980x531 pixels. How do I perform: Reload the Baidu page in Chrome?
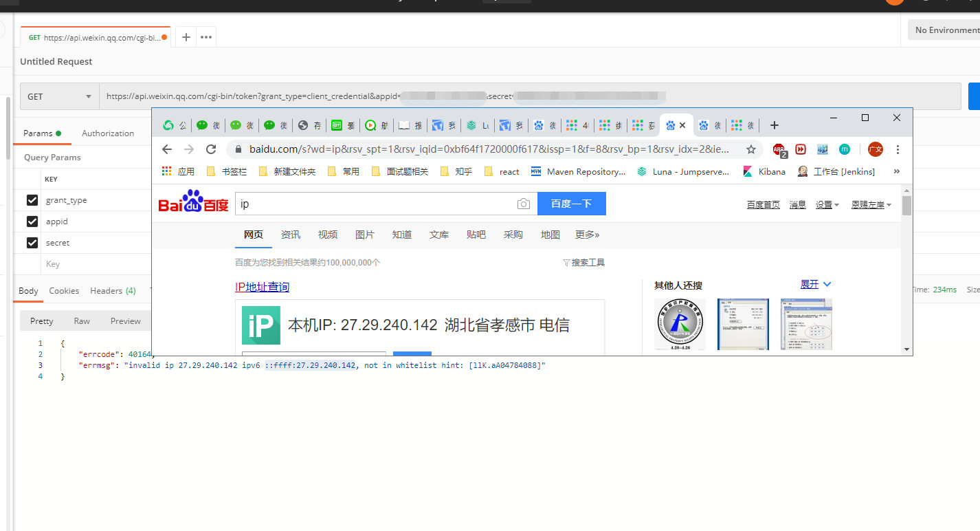point(211,149)
